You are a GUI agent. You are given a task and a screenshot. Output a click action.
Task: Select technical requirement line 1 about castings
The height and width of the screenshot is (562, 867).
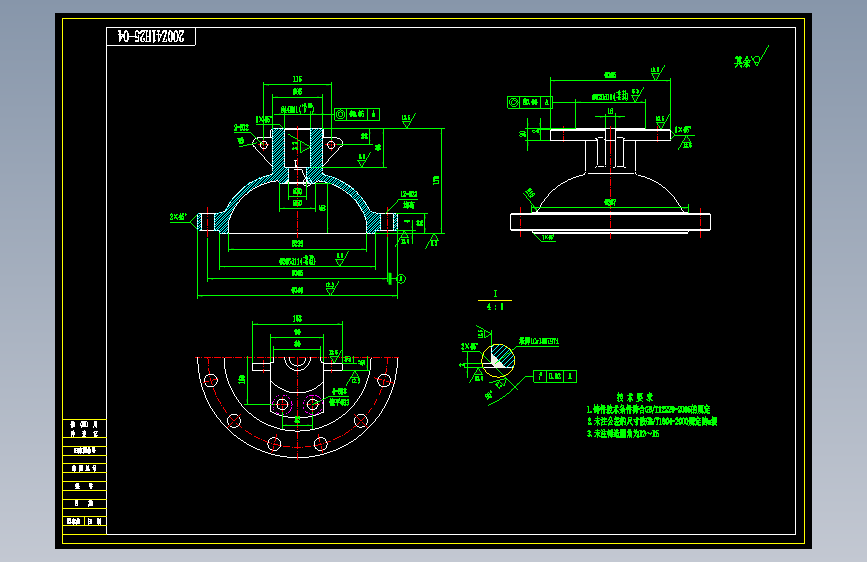coord(649,409)
